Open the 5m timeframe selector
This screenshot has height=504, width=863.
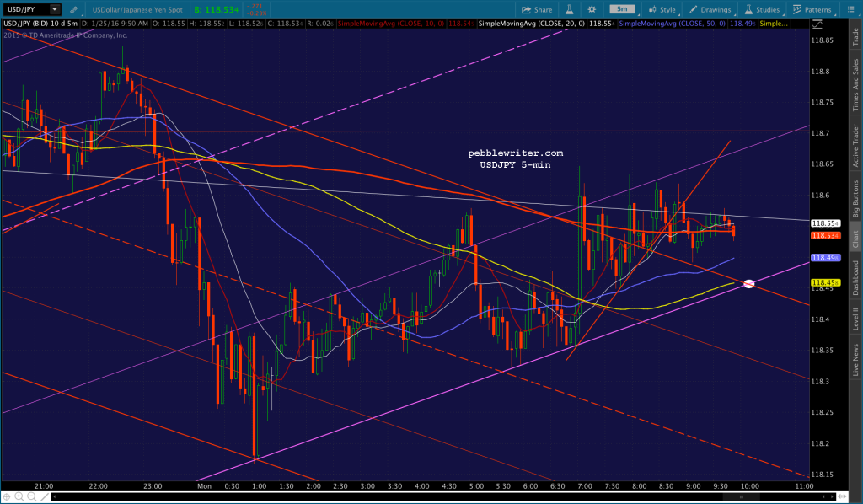coord(622,8)
